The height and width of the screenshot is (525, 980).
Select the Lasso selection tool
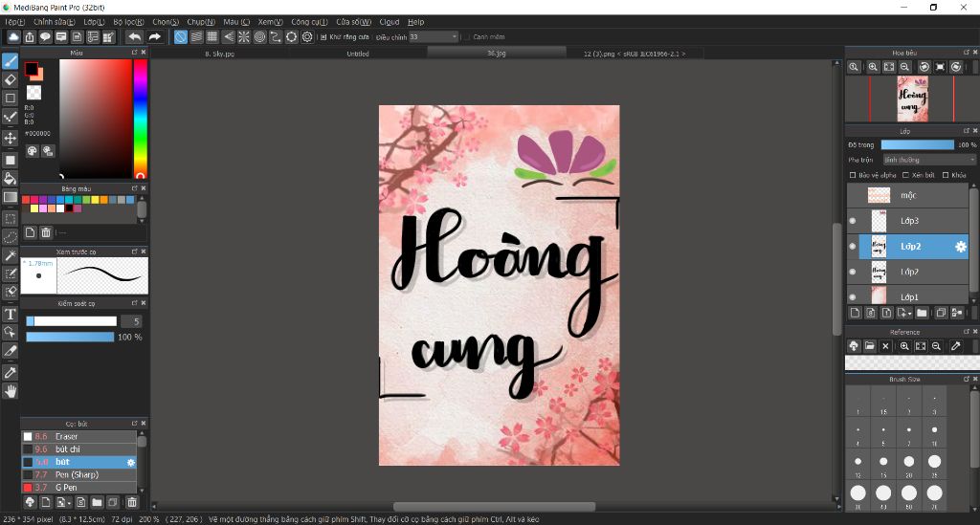click(x=10, y=237)
